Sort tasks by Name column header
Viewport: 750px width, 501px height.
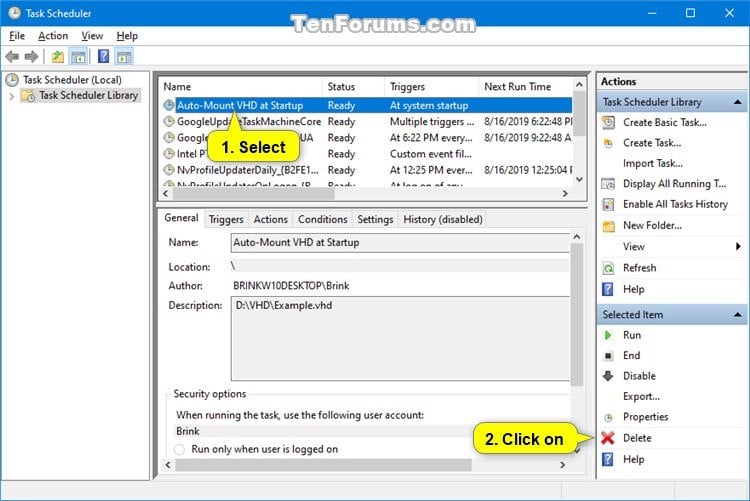[x=241, y=87]
